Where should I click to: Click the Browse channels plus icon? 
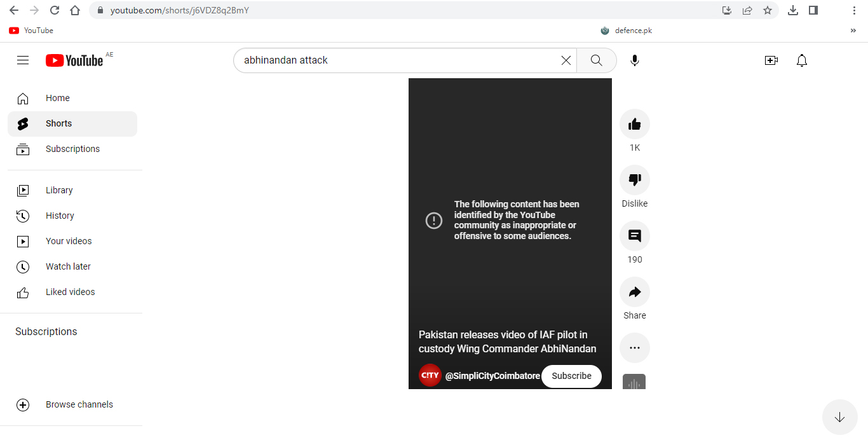[23, 404]
